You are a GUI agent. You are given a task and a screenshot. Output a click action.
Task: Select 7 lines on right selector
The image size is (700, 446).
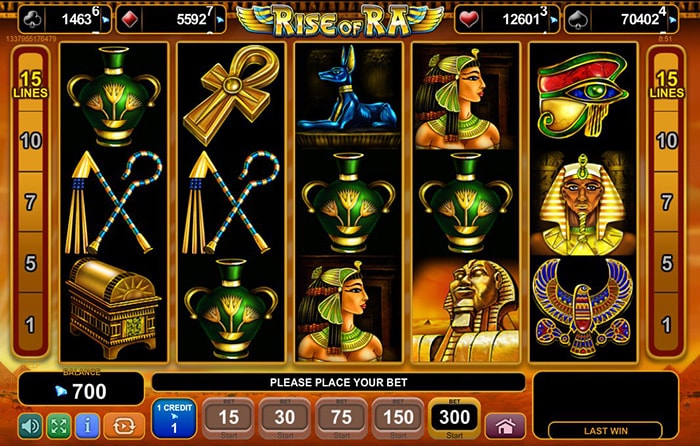(x=667, y=202)
